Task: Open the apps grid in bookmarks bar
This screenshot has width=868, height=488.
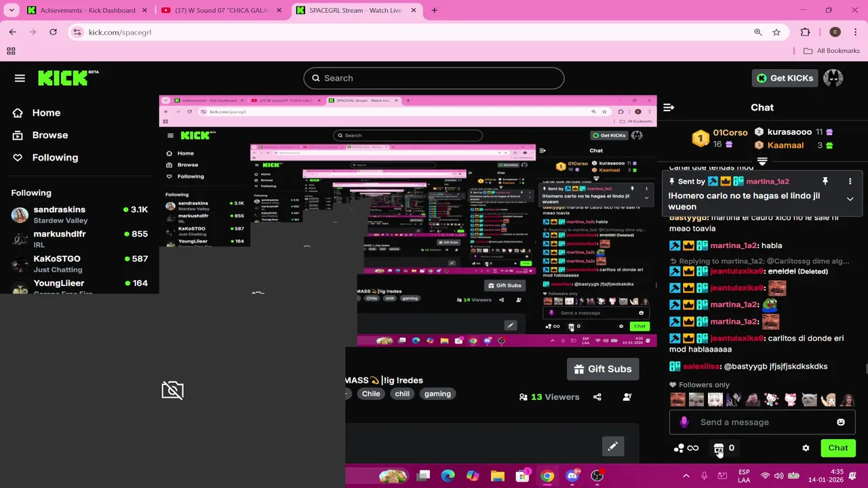Action: pyautogui.click(x=11, y=51)
